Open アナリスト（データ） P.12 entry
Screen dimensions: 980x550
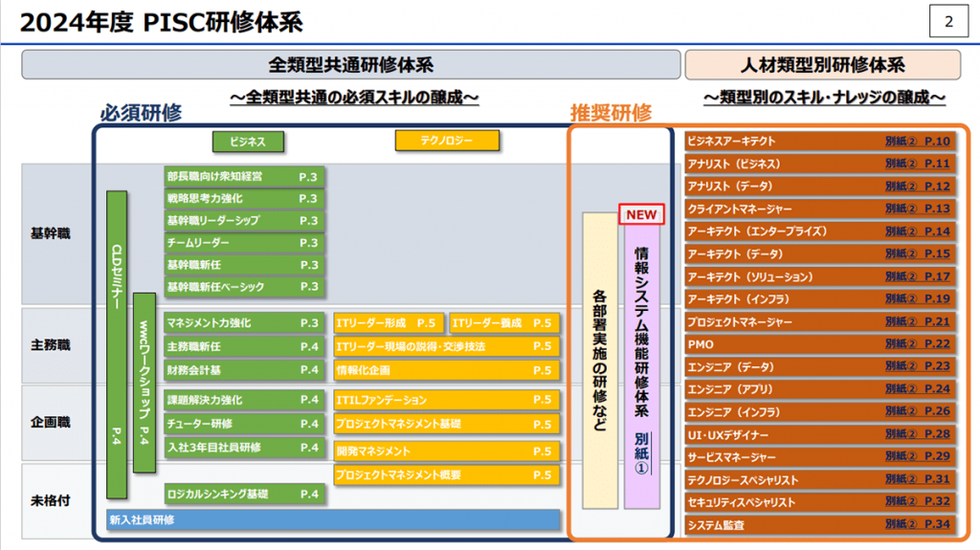tap(820, 187)
